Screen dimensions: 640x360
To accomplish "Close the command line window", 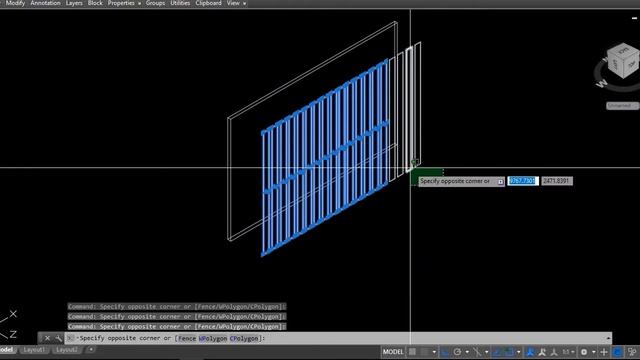I will tap(47, 338).
